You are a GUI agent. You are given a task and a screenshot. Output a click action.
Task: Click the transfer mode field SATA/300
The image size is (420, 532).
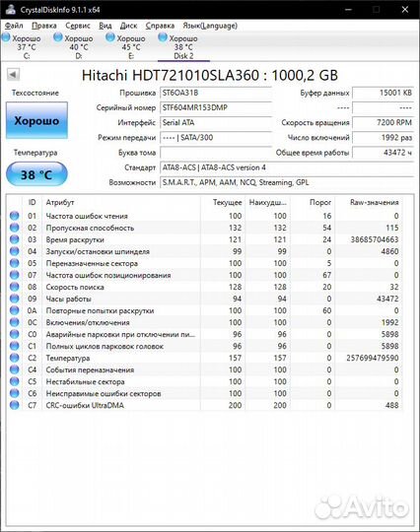tap(216, 137)
